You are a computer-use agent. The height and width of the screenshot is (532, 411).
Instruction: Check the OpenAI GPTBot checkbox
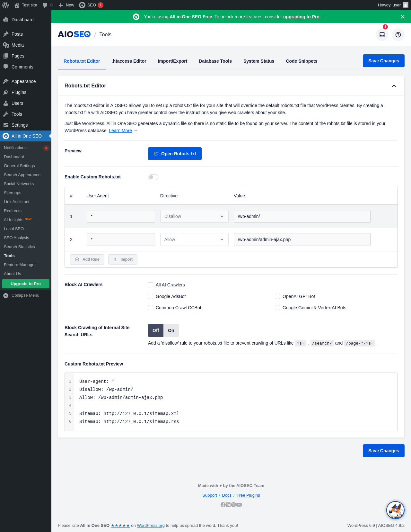coord(277,296)
